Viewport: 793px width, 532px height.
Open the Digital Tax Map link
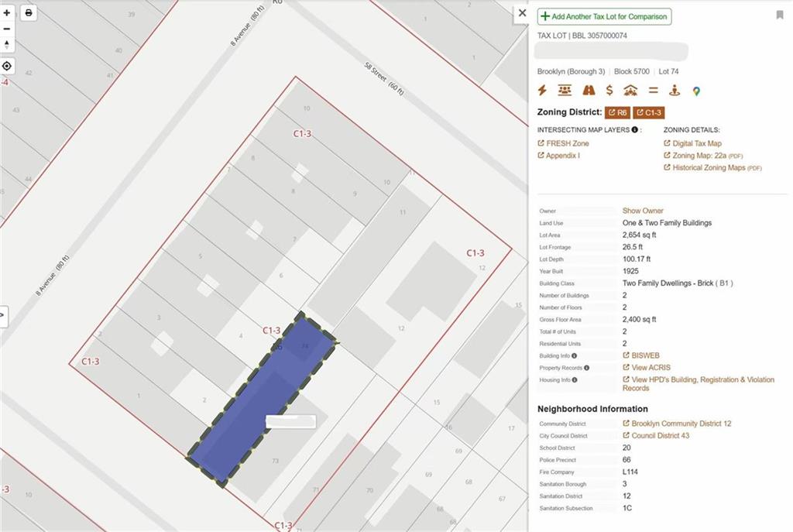click(692, 143)
